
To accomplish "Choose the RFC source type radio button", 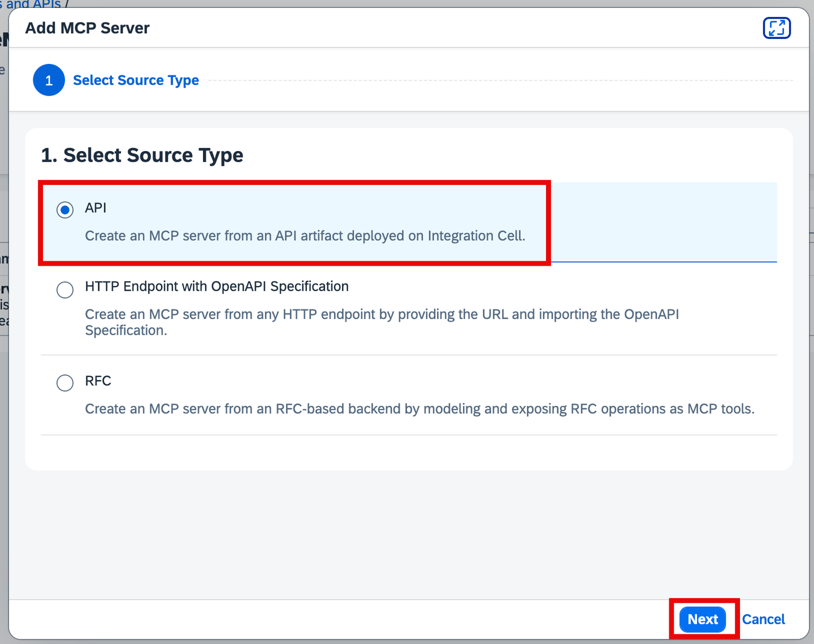I will tap(65, 383).
